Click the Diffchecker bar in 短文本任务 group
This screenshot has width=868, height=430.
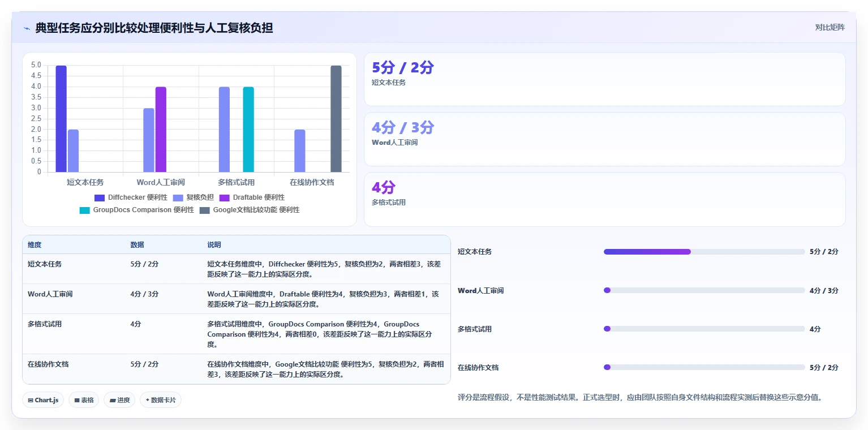(61, 119)
